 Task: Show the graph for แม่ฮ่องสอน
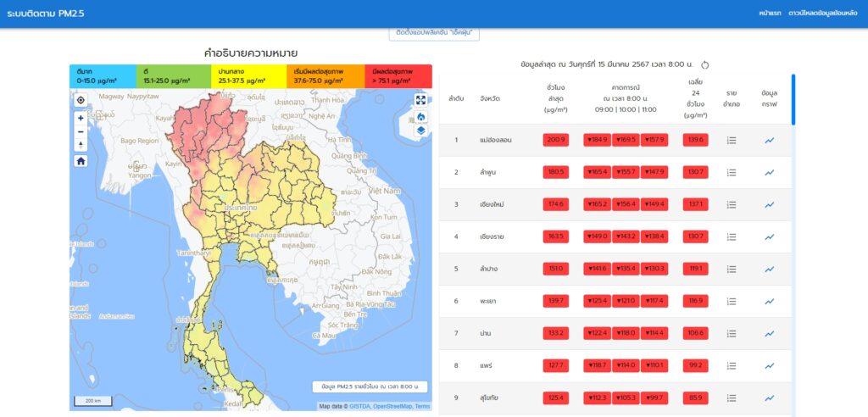pos(769,140)
